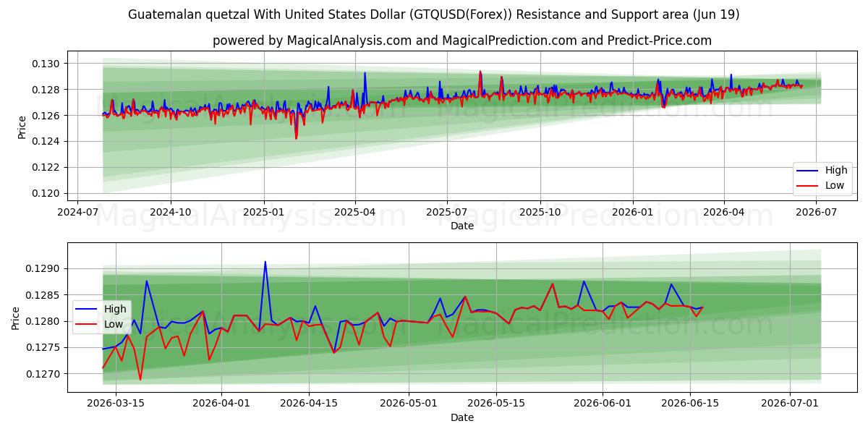Click the deep red Low dip in top chart

(296, 137)
